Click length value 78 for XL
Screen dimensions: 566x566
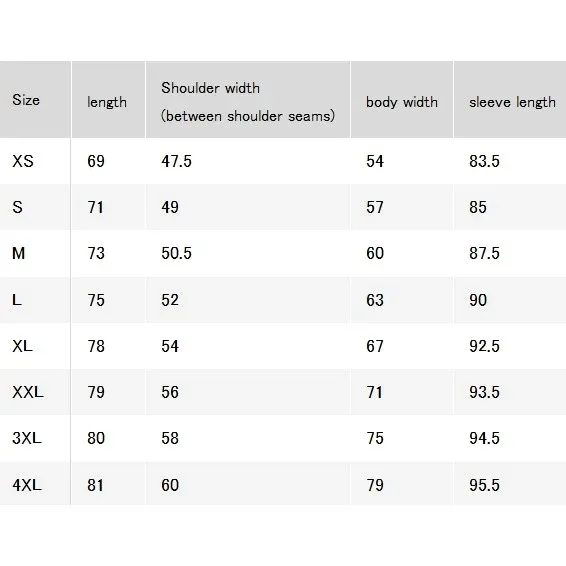click(96, 346)
